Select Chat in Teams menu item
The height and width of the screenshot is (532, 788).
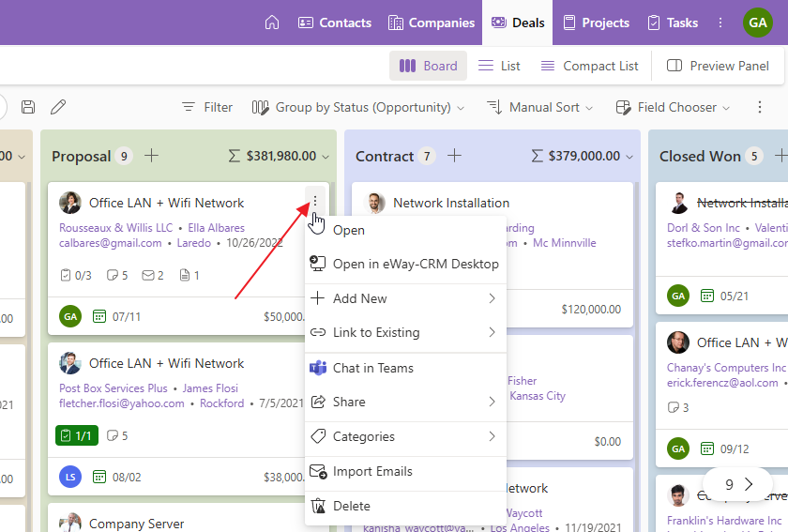pyautogui.click(x=405, y=368)
